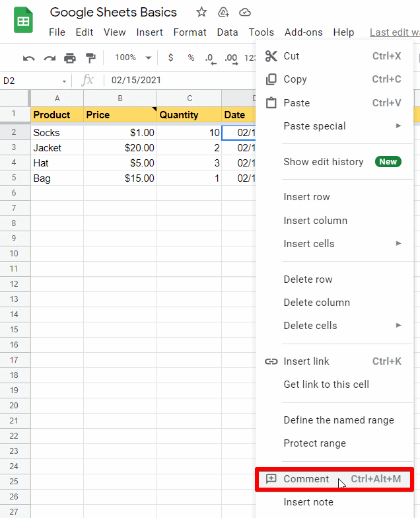
Task: Select row 1 header
Action: [x=14, y=114]
